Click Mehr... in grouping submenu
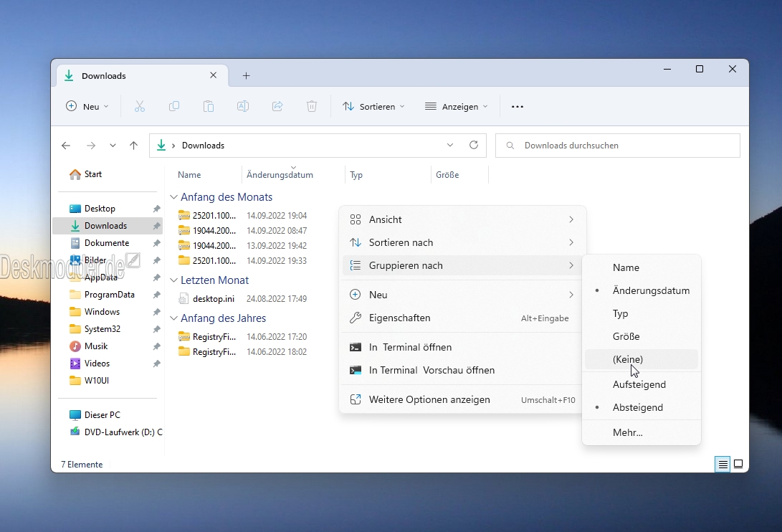 pos(642,432)
